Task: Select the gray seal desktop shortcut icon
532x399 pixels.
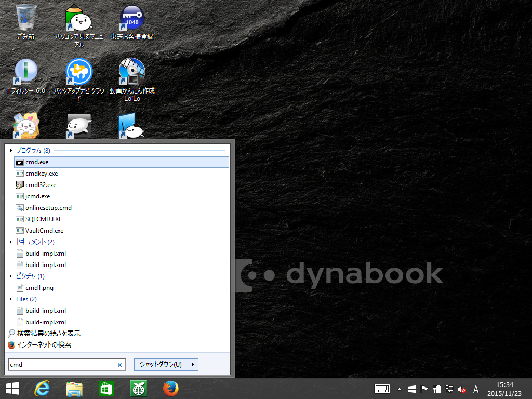Action: pyautogui.click(x=79, y=126)
